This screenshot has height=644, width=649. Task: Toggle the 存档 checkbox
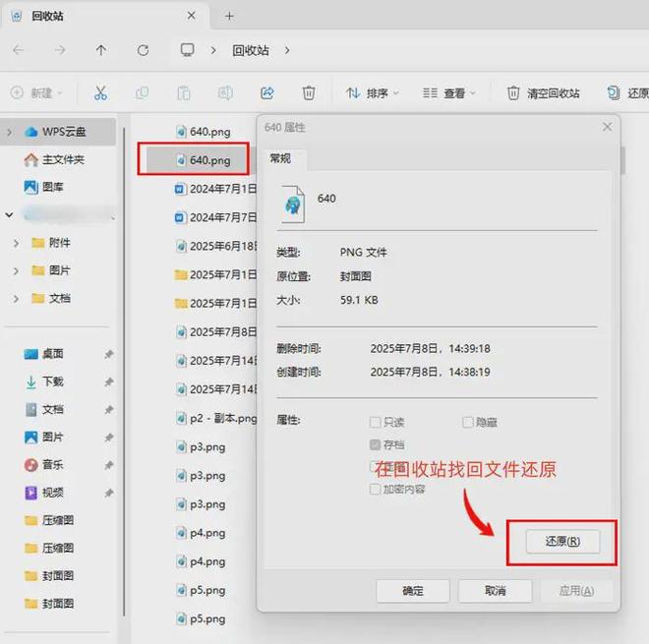(375, 445)
